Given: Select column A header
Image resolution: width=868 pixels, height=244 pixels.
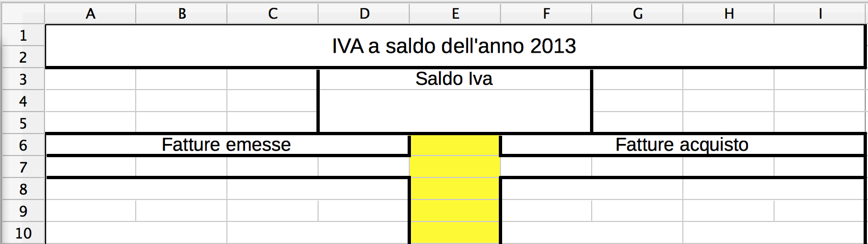Looking at the screenshot, I should 91,14.
